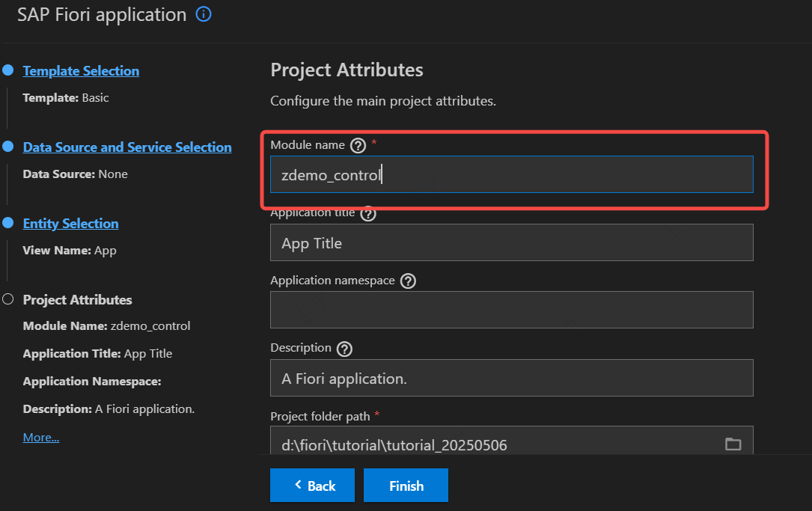This screenshot has width=812, height=511.
Task: Click into the Module name input field
Action: [511, 175]
